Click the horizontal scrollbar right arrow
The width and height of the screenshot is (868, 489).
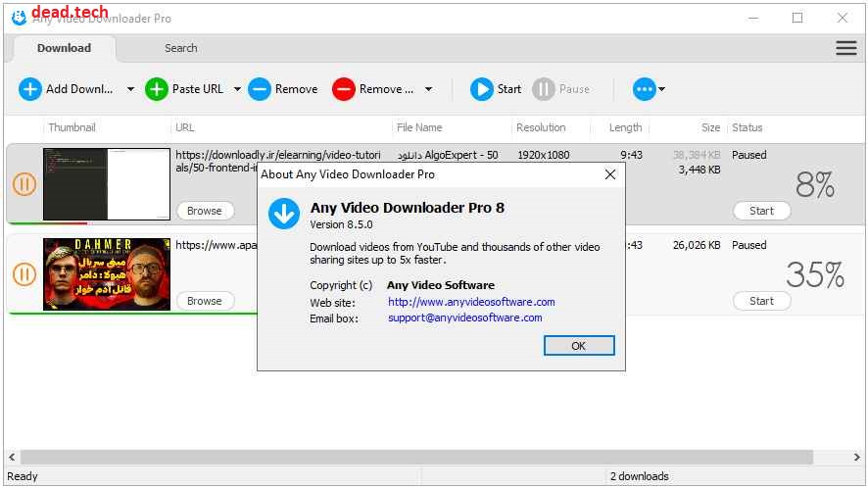tap(857, 457)
